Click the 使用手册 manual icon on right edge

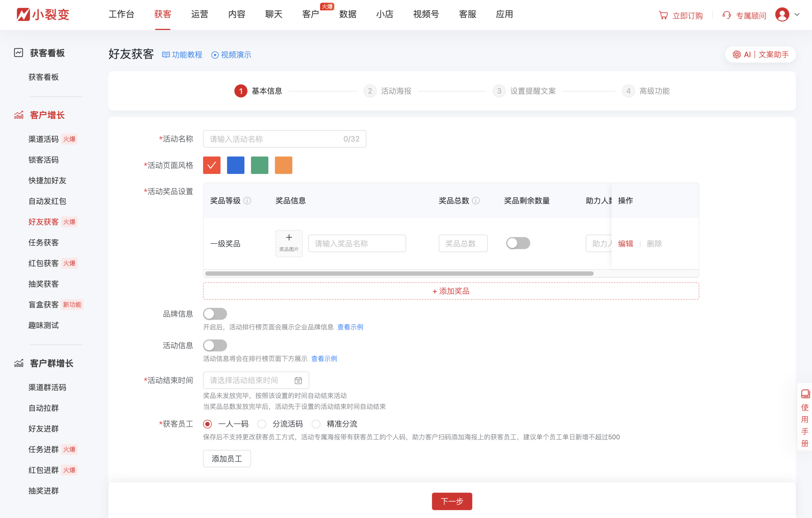(x=805, y=394)
